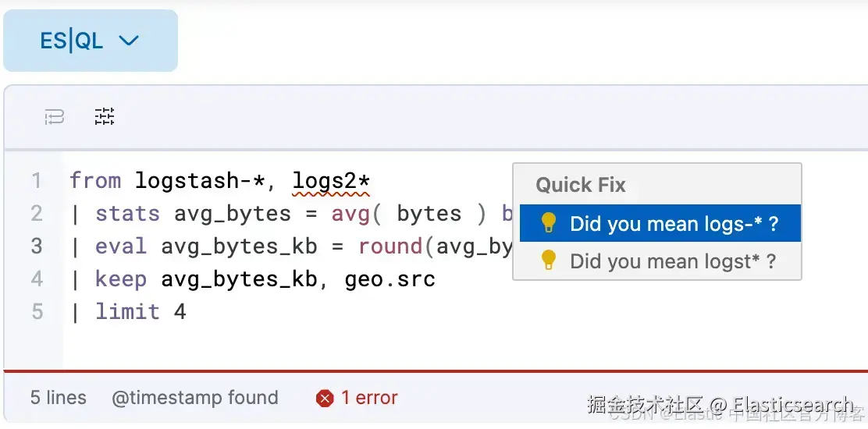Image resolution: width=868 pixels, height=429 pixels.
Task: Click the underlined logs2* index pattern
Action: [331, 181]
